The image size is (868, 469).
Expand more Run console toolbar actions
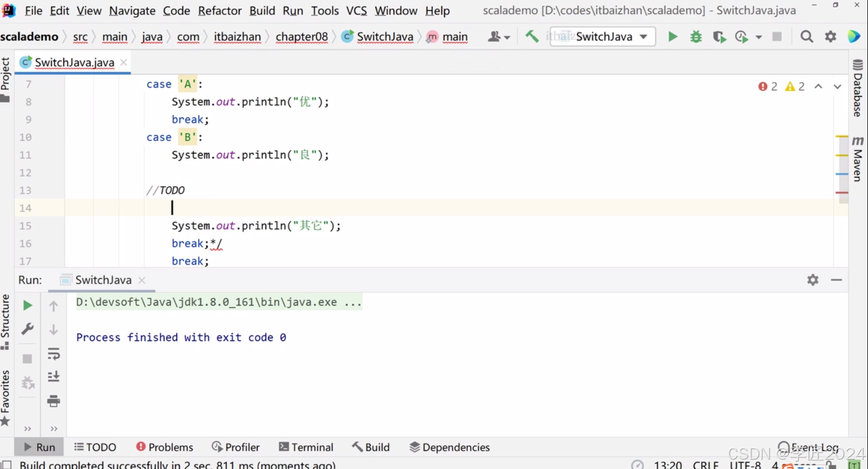(x=54, y=429)
